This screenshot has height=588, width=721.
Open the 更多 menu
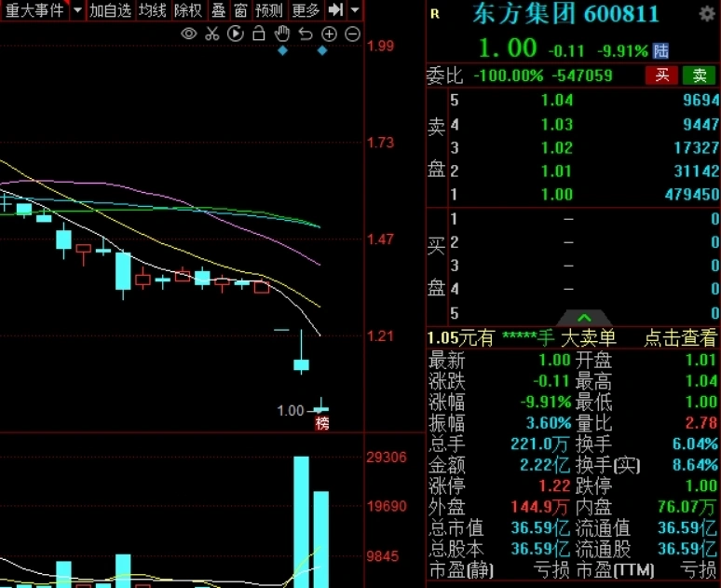pos(306,10)
